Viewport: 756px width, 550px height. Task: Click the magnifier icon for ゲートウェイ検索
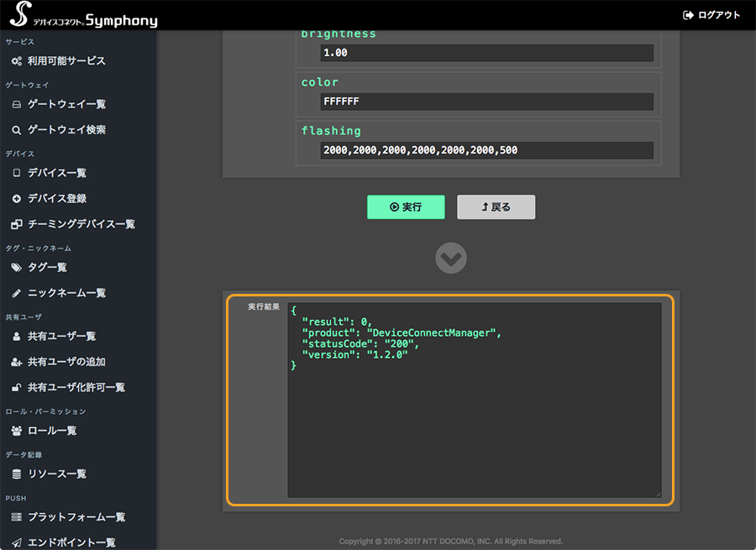click(17, 130)
